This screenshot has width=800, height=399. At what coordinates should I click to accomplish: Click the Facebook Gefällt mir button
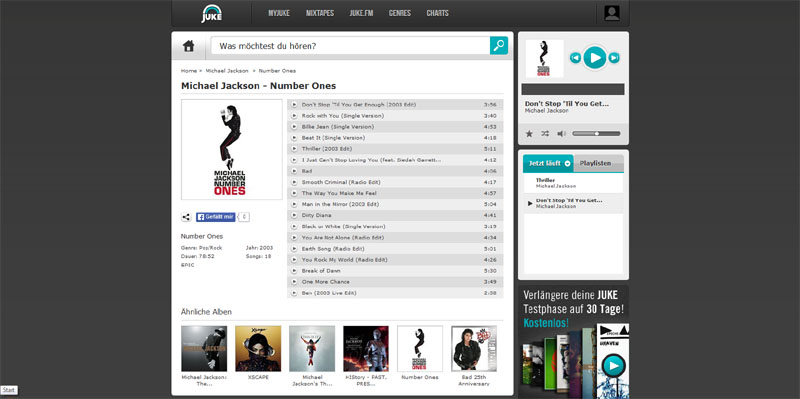215,217
